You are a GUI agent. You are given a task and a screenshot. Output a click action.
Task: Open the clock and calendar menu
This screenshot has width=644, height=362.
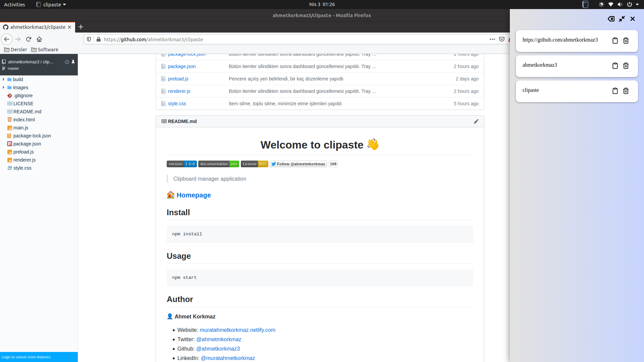click(x=322, y=4)
